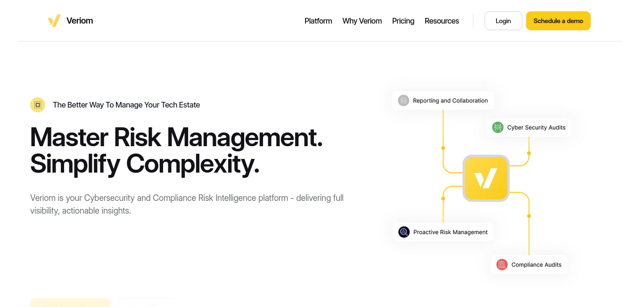Click the Schedule a demo button
This screenshot has height=307, width=644.
(x=558, y=21)
